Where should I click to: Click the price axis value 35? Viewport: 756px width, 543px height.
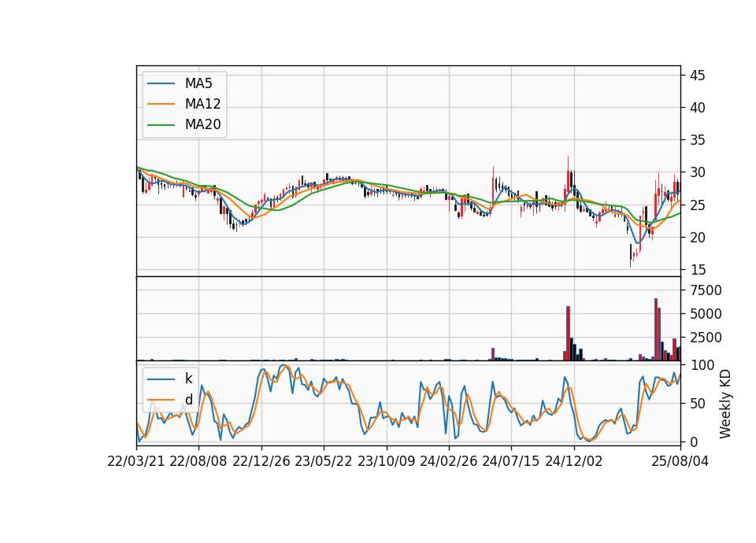(x=698, y=140)
